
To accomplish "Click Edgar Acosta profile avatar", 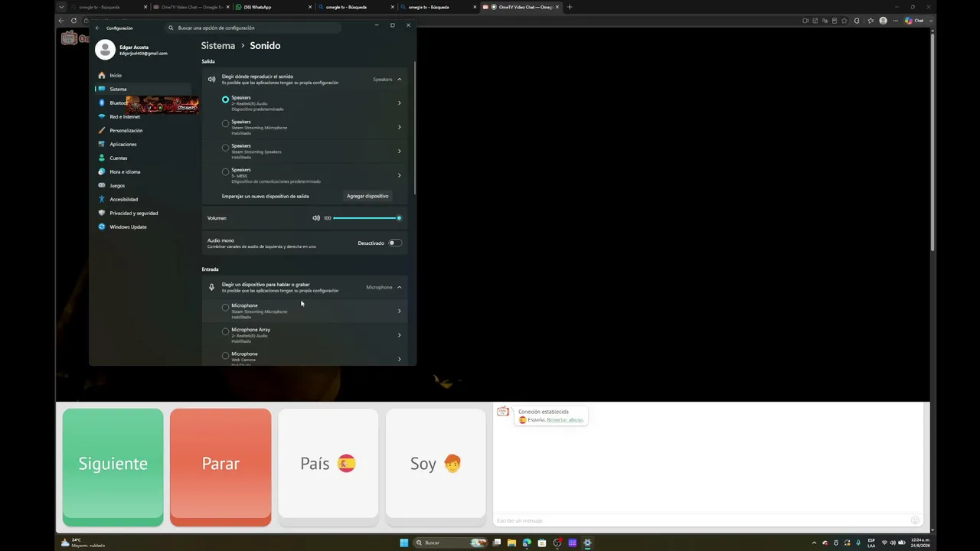I will [105, 50].
